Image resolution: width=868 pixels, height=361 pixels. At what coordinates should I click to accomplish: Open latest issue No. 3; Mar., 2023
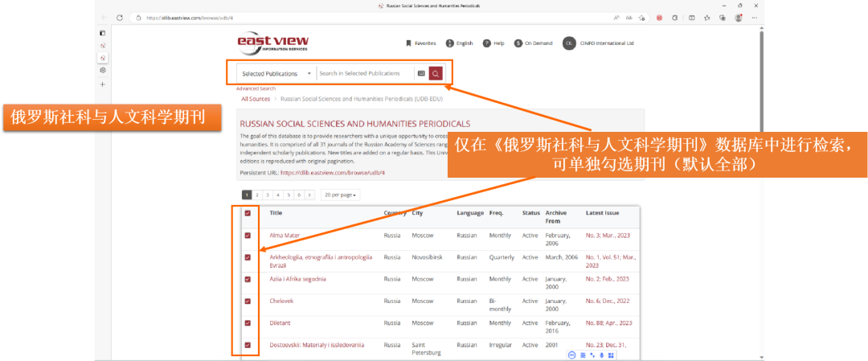[x=608, y=236]
